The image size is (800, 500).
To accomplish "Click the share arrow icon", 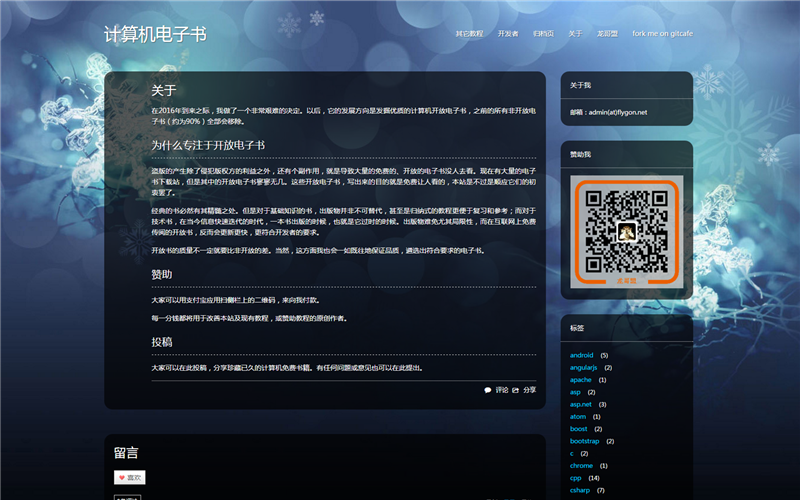I will pos(517,390).
